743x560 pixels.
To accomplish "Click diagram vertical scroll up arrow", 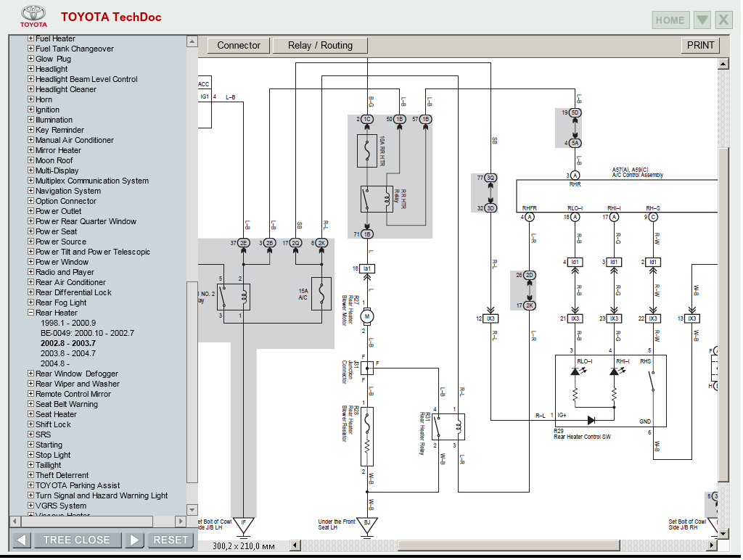I will 723,64.
